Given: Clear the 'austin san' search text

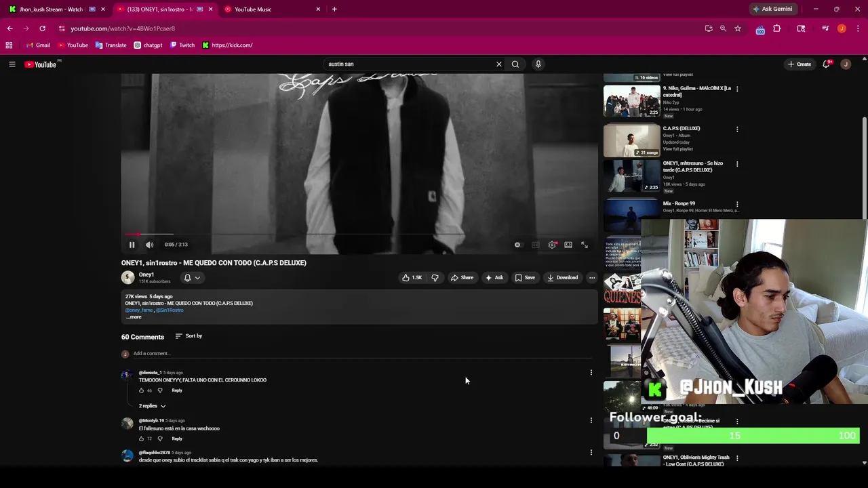Looking at the screenshot, I should pos(499,64).
